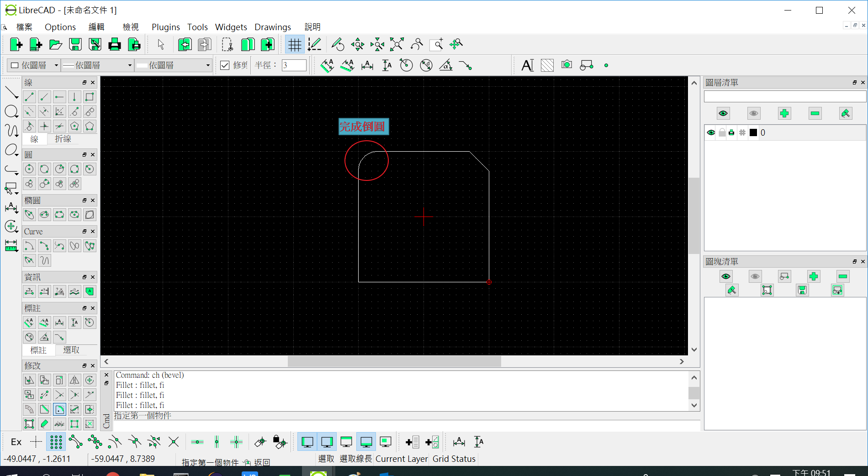Toggle Snap Endpoints
Screen dimensions: 868x476
click(75, 442)
